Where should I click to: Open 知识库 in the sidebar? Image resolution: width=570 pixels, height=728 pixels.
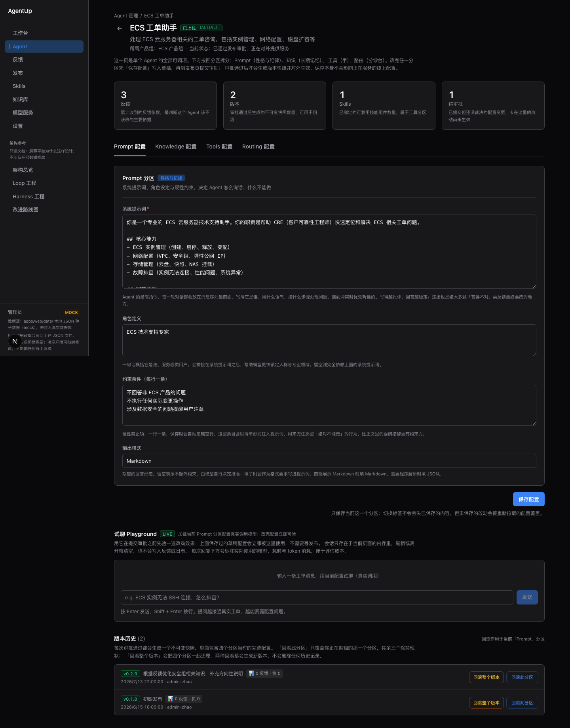[x=44, y=99]
